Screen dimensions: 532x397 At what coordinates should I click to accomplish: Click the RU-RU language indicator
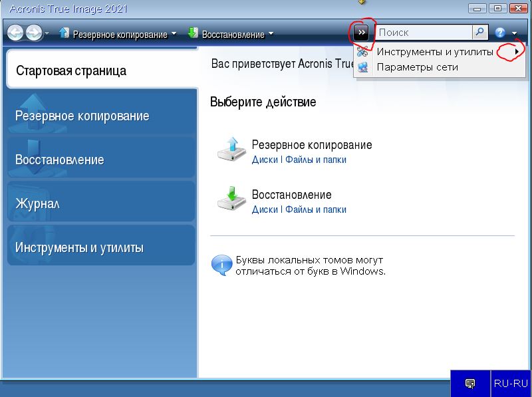point(511,383)
